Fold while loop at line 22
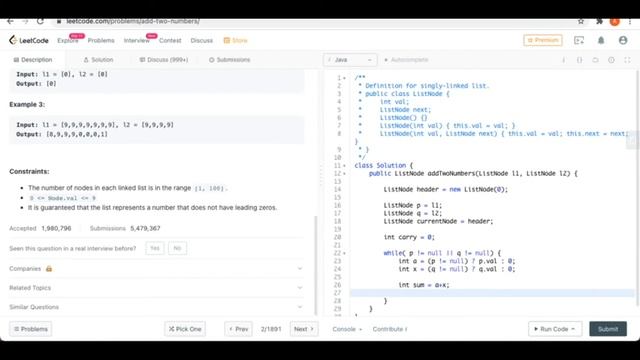This screenshot has width=640, height=360. [344, 253]
